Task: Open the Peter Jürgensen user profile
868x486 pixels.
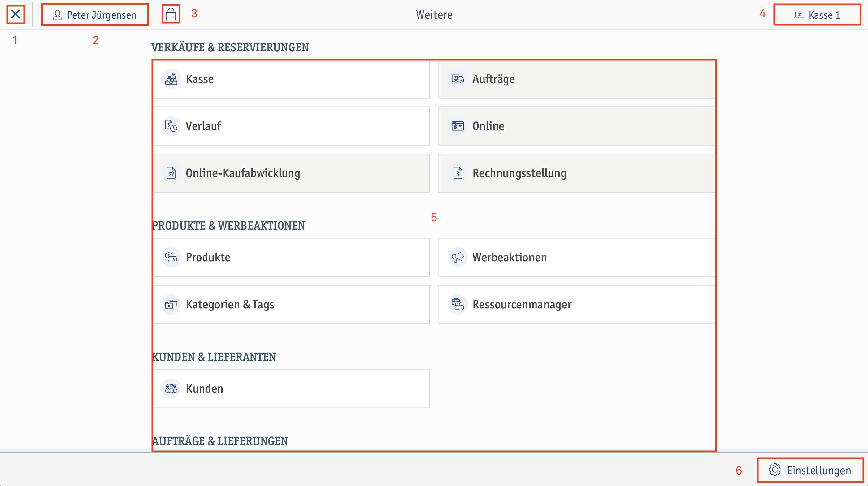Action: 95,15
